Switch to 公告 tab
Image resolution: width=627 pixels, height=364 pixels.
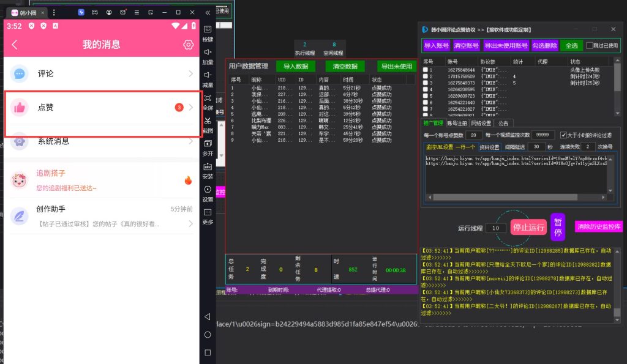503,123
